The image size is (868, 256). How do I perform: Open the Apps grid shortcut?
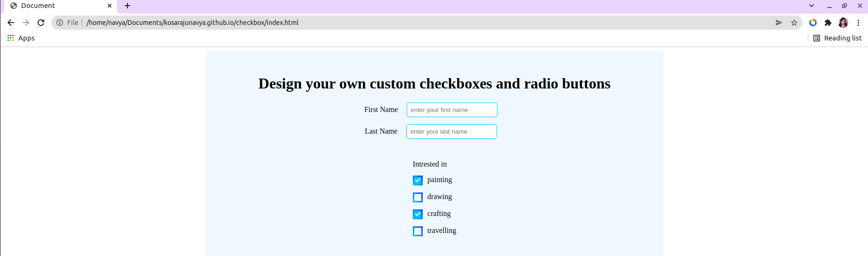(21, 38)
